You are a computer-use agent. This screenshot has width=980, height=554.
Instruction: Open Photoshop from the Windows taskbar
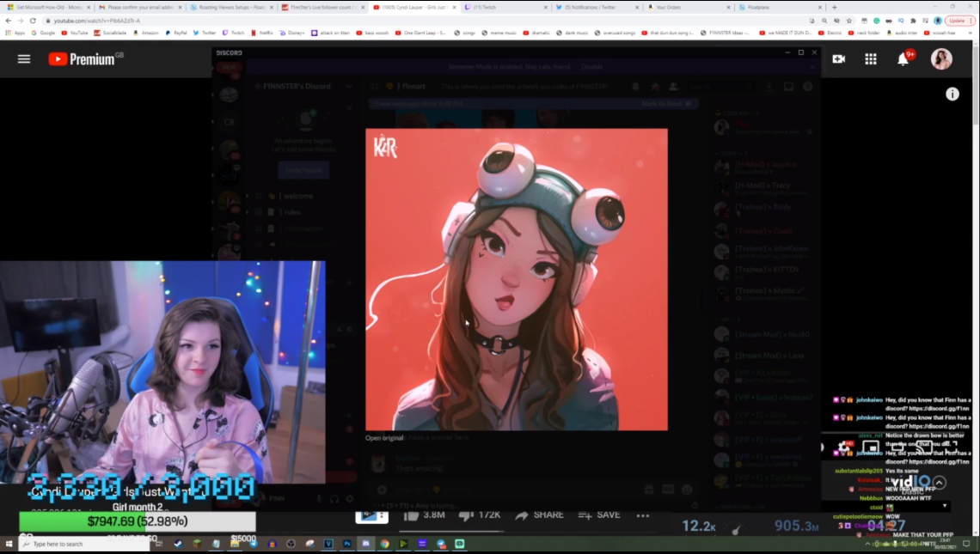(347, 544)
